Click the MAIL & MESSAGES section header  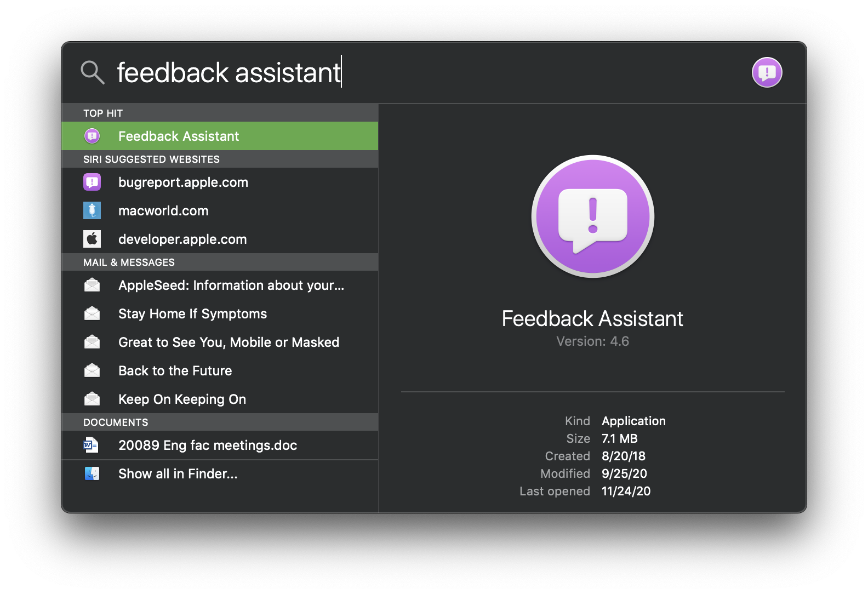(x=220, y=262)
